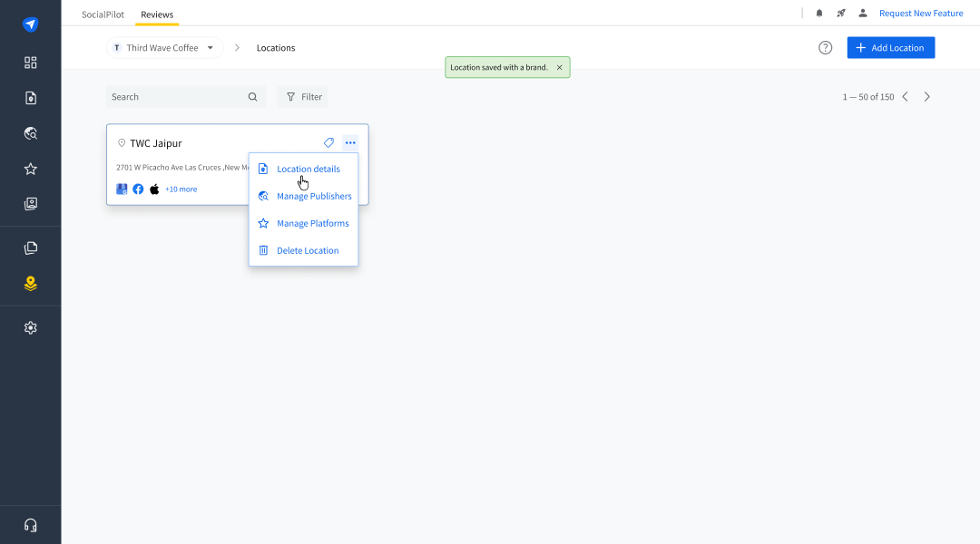The image size is (980, 544).
Task: Open the notifications bell
Action: [x=819, y=13]
